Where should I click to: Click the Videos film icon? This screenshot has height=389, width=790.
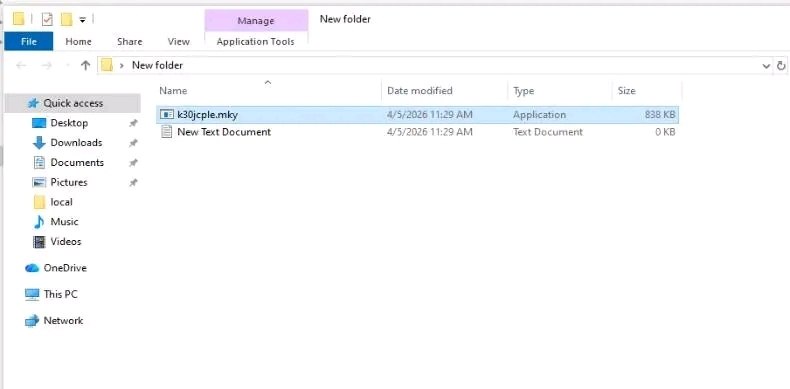pos(39,242)
